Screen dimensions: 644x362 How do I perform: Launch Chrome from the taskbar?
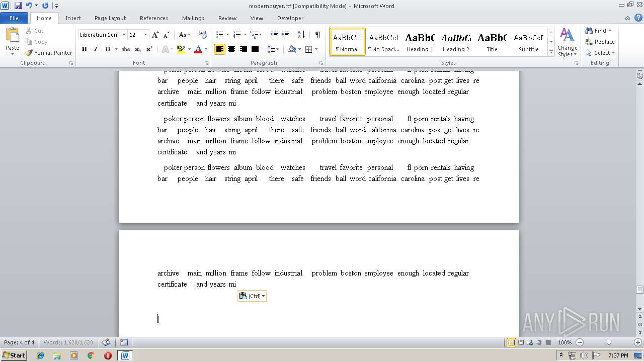pos(91,355)
